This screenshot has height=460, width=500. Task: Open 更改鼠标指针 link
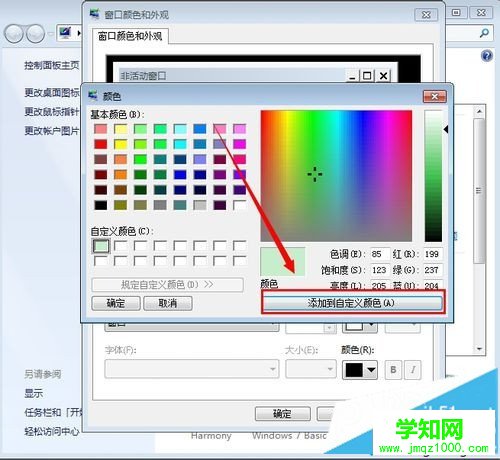[x=52, y=112]
